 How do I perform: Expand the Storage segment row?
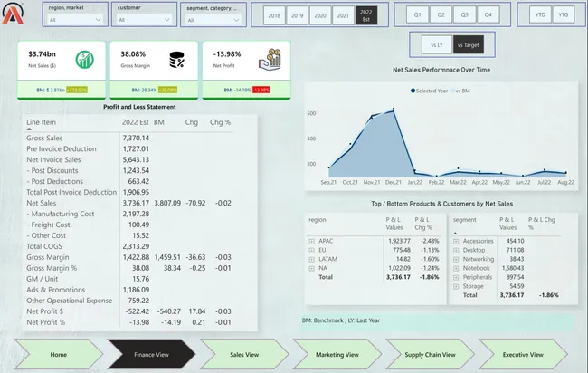click(x=456, y=286)
